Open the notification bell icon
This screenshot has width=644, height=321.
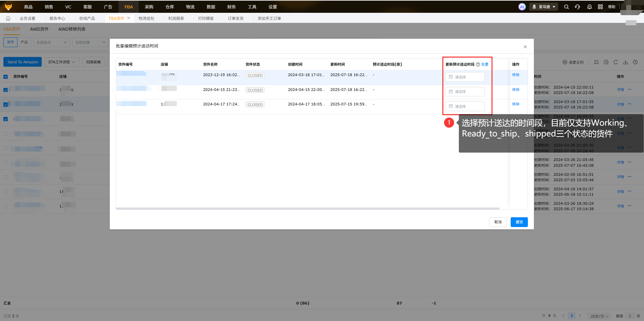pos(589,7)
